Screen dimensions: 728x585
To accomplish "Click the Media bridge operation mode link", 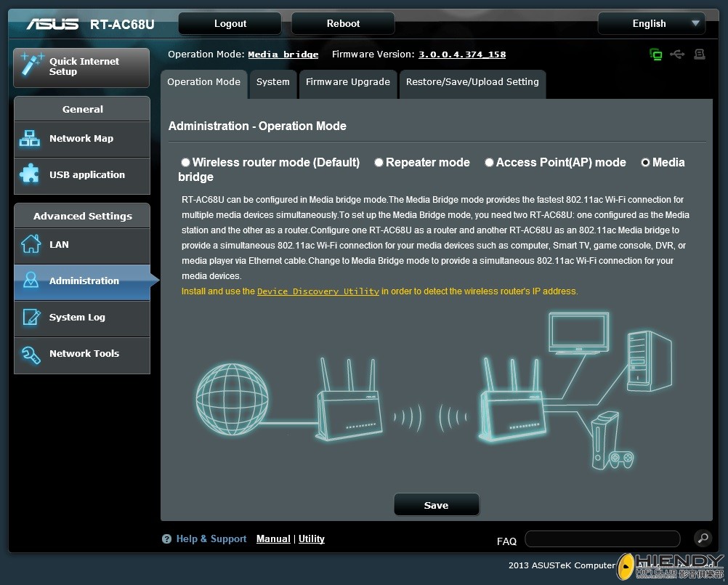I will (x=283, y=55).
